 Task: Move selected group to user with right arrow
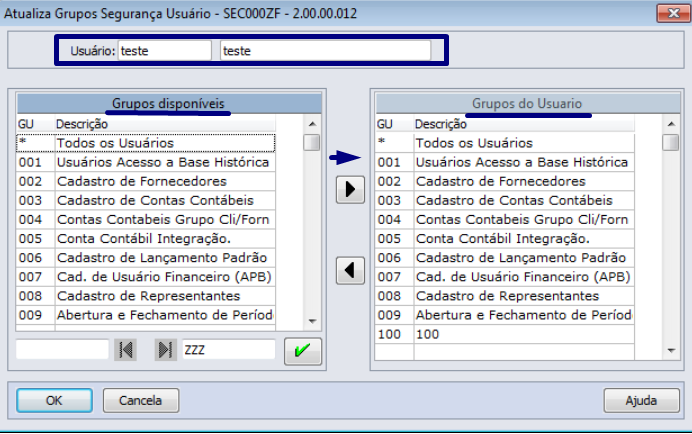[350, 189]
